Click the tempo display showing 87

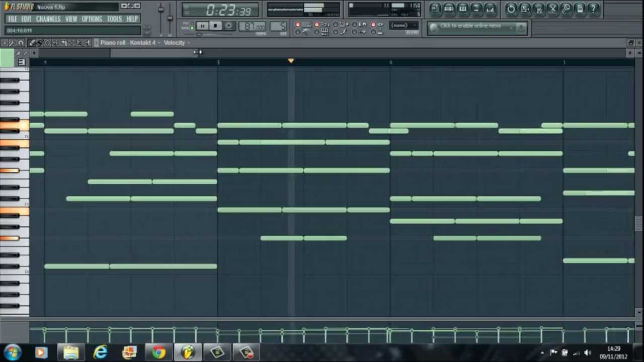[253, 26]
